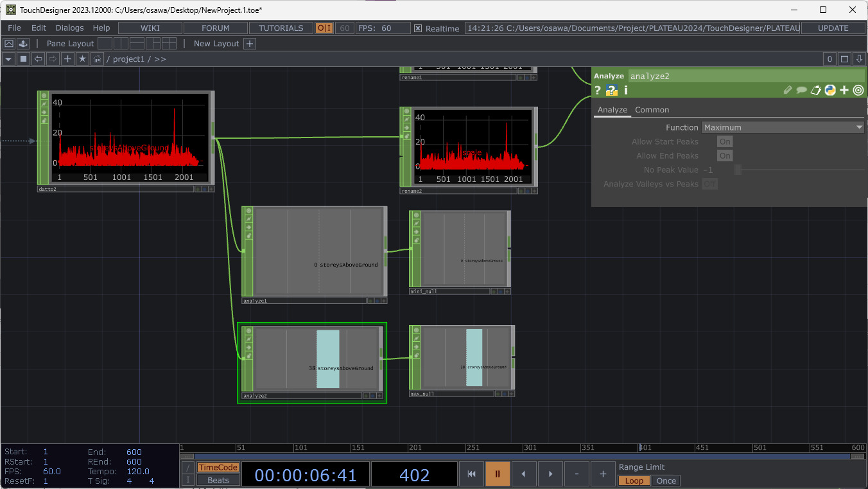Viewport: 868px width, 489px height.
Task: Click the UPDATE button
Action: 833,28
